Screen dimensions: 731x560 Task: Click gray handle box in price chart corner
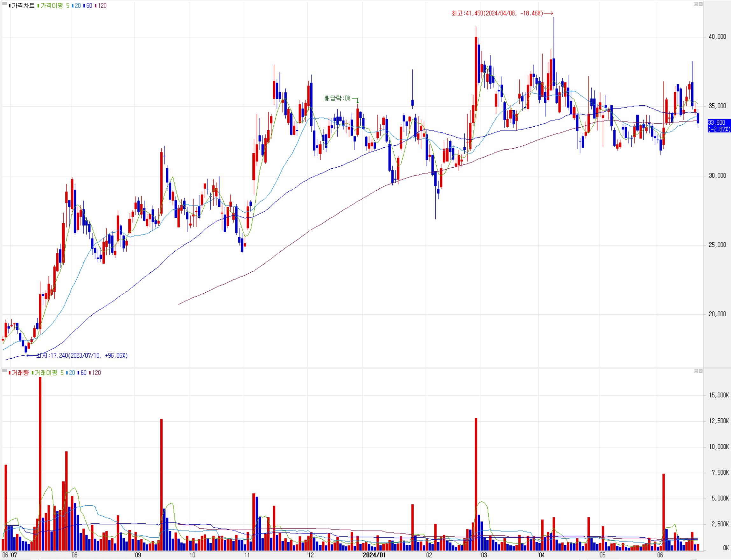pyautogui.click(x=5, y=4)
